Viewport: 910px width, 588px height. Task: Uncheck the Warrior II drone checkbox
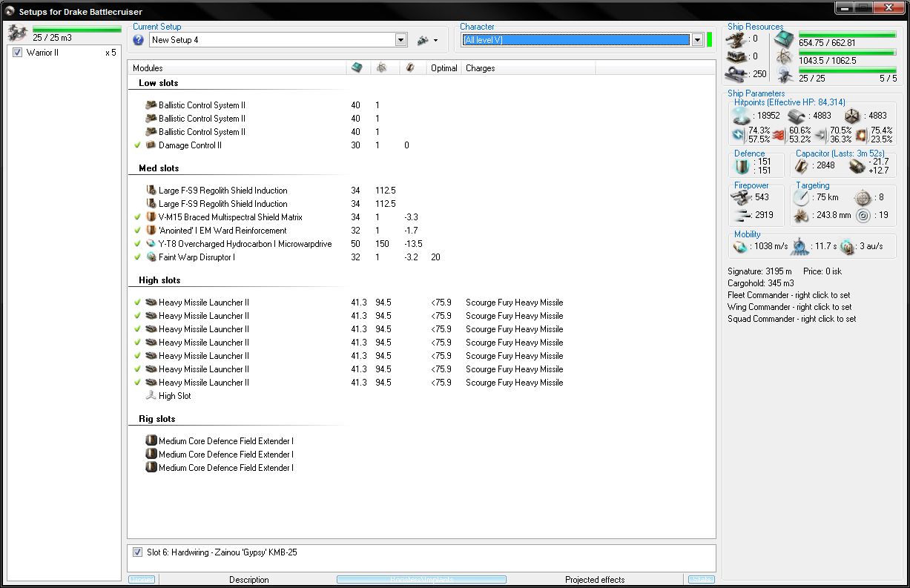(18, 53)
